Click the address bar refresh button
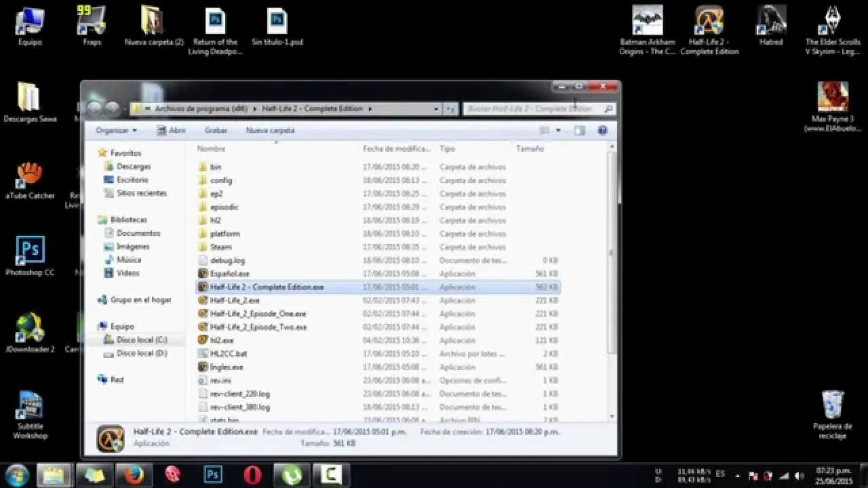Image resolution: width=868 pixels, height=488 pixels. 450,108
